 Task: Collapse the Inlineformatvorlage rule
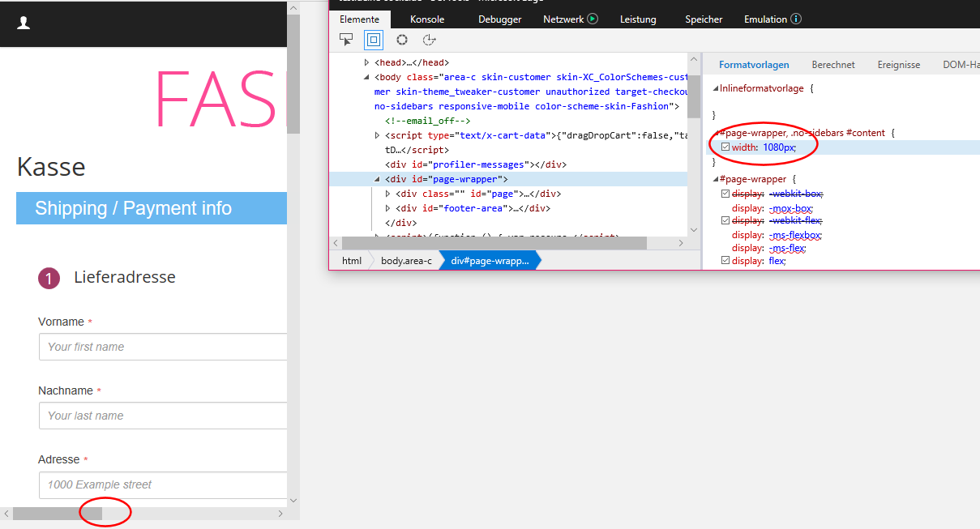pos(715,88)
